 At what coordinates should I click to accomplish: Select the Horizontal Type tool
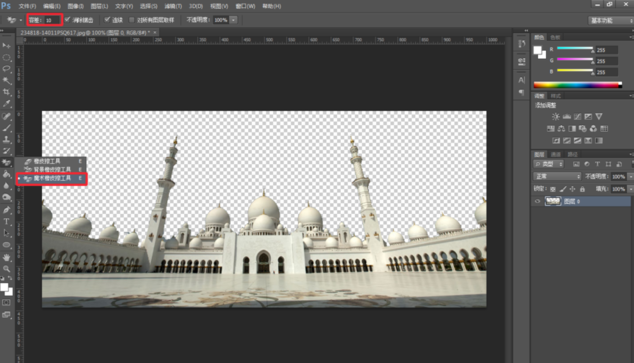pyautogui.click(x=6, y=222)
